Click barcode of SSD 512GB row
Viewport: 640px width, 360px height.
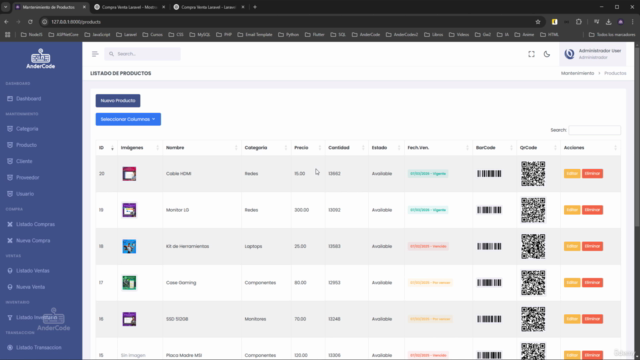click(489, 319)
